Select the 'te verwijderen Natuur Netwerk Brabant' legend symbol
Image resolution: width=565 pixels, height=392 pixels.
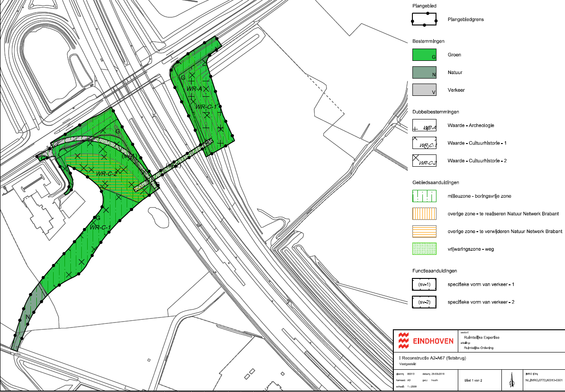(424, 231)
